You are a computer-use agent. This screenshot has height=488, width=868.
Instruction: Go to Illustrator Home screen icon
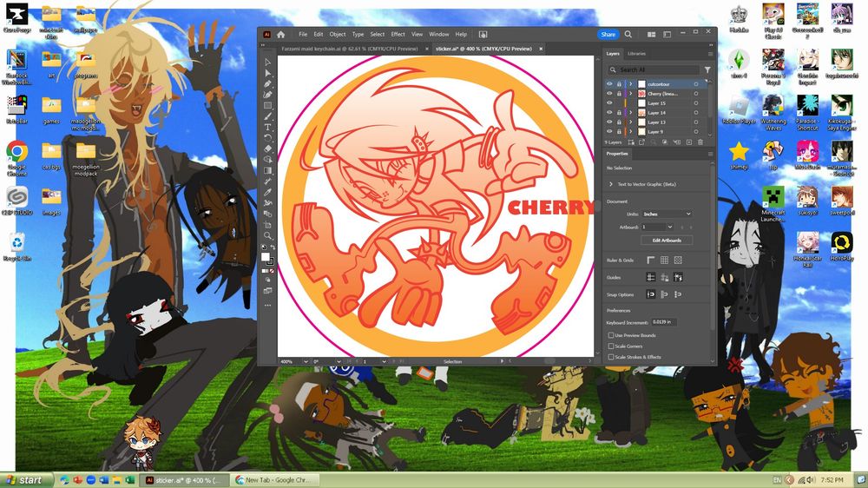pyautogui.click(x=280, y=35)
